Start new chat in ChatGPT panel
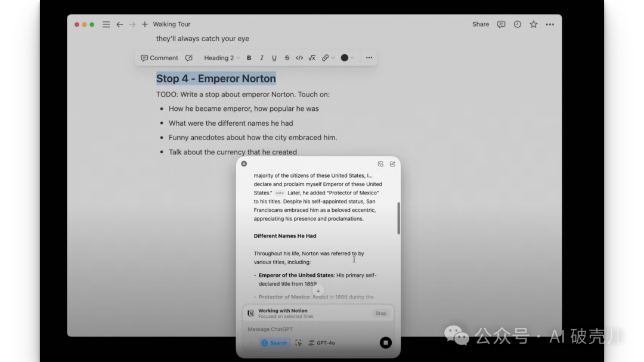 click(392, 164)
